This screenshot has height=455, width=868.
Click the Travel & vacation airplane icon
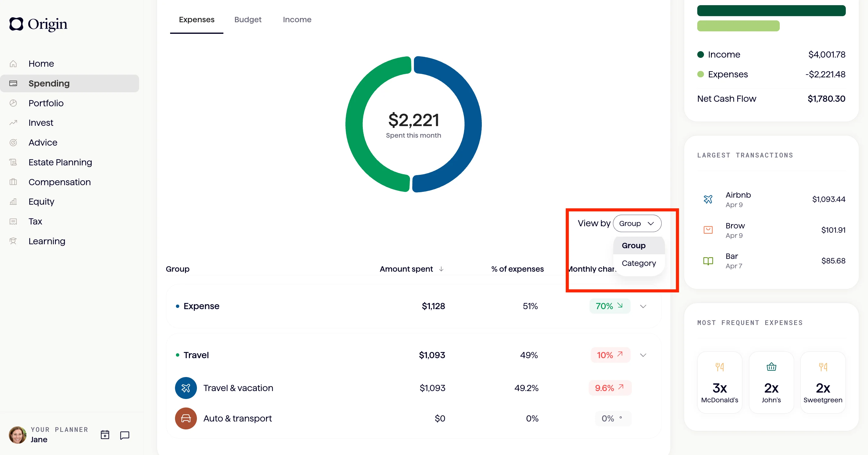[x=186, y=388]
